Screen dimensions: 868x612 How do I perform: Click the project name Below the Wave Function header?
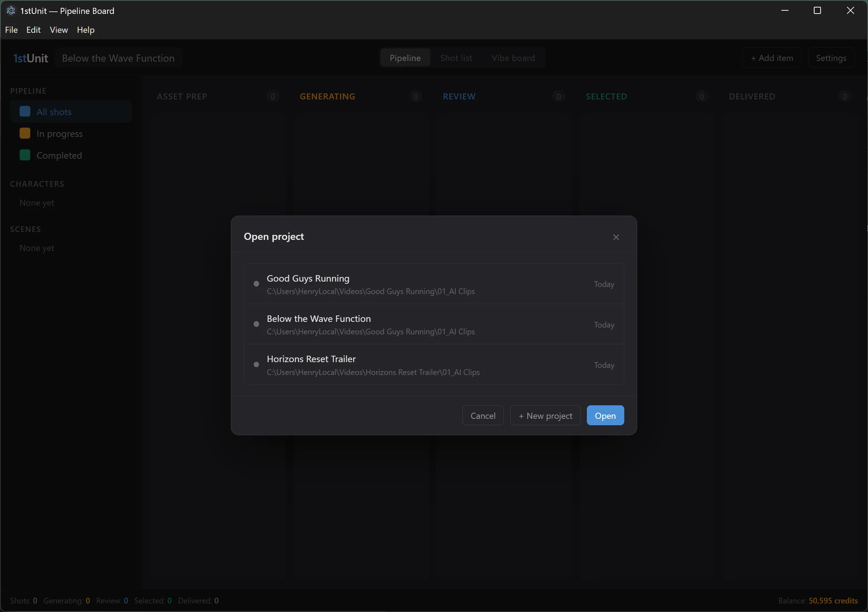[118, 58]
